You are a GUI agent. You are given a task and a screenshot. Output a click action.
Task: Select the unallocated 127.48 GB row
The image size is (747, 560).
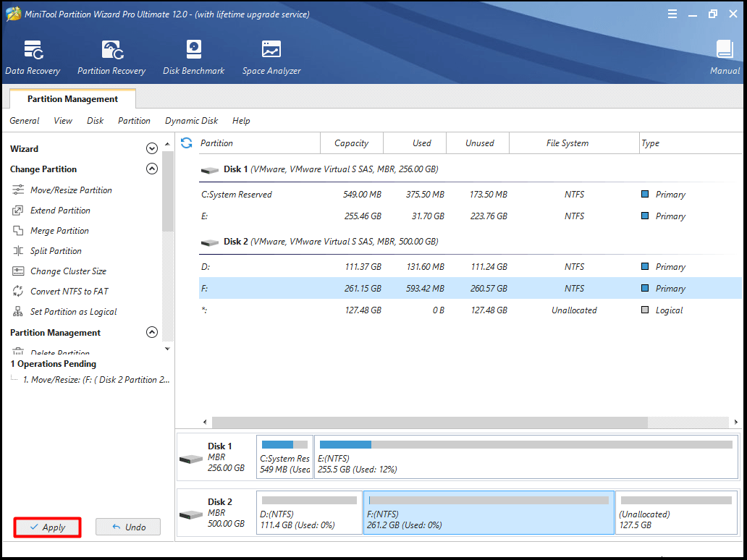470,310
